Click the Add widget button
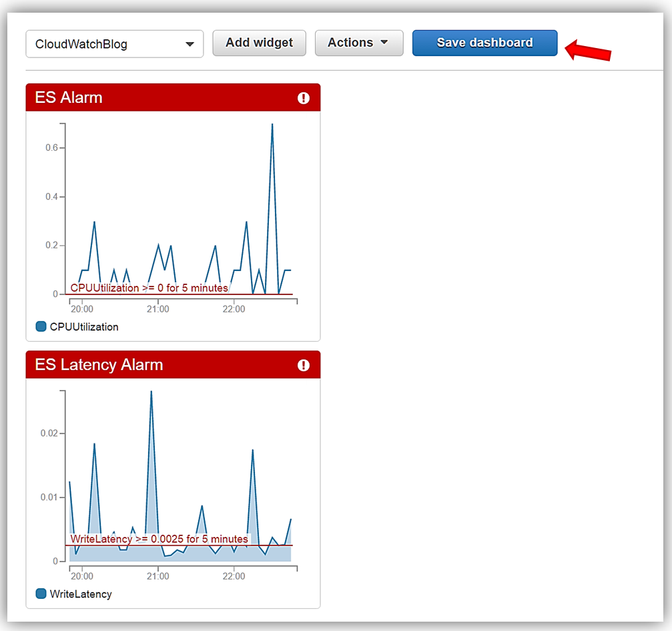The width and height of the screenshot is (672, 631). click(x=259, y=43)
